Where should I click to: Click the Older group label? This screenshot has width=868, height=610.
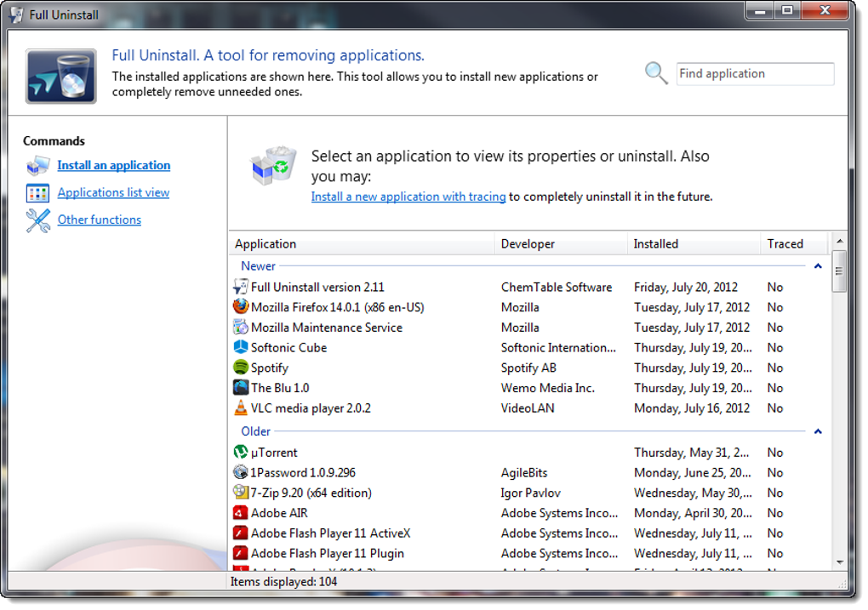[256, 431]
